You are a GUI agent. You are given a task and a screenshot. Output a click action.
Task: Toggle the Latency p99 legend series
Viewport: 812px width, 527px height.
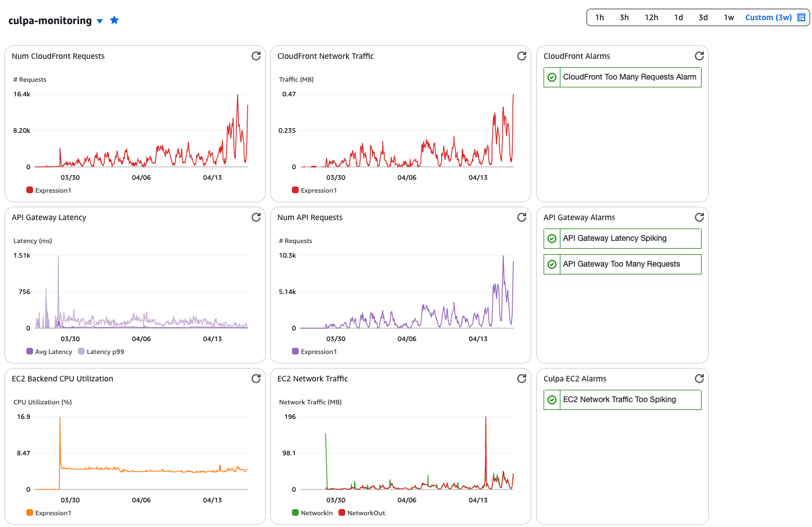[105, 352]
